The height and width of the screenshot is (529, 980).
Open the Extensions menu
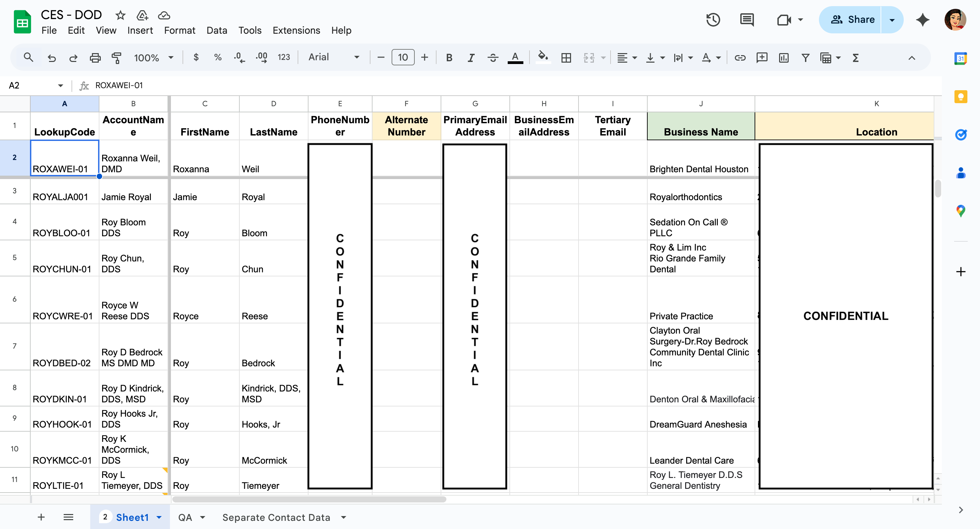click(x=296, y=30)
